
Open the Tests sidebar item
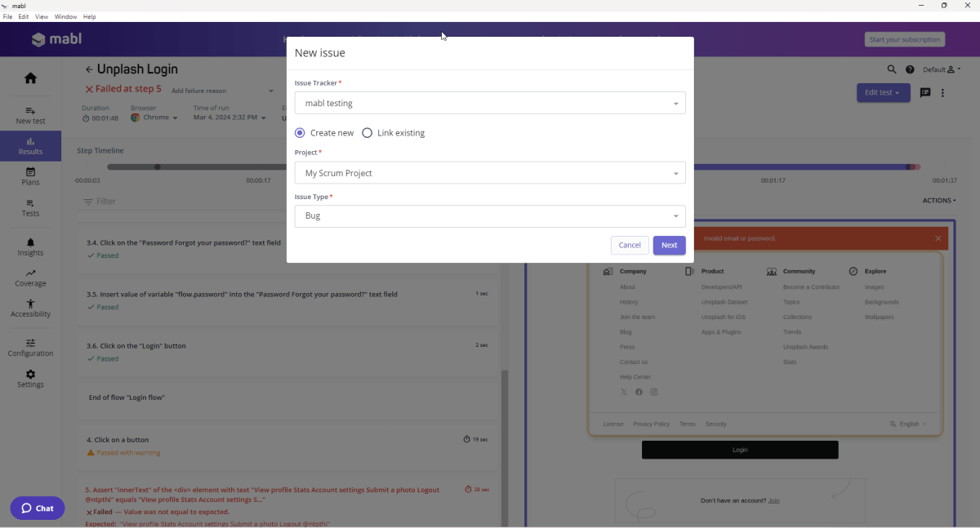(30, 208)
